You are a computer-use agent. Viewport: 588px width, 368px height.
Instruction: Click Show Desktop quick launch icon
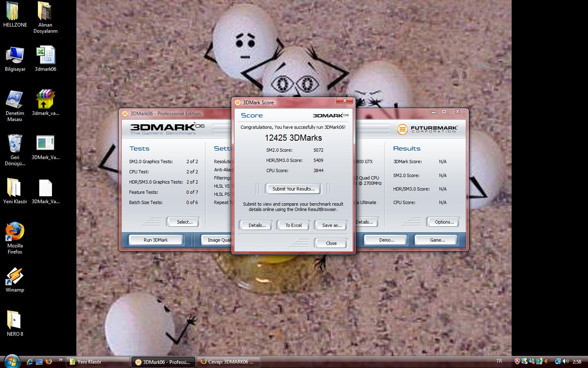(x=39, y=361)
